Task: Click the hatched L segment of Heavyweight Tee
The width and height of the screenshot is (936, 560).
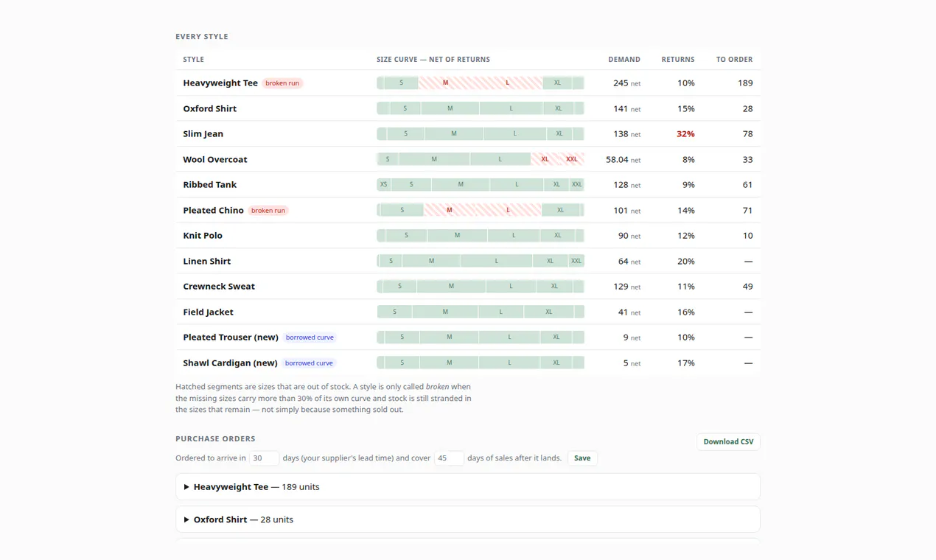Action: pyautogui.click(x=507, y=83)
